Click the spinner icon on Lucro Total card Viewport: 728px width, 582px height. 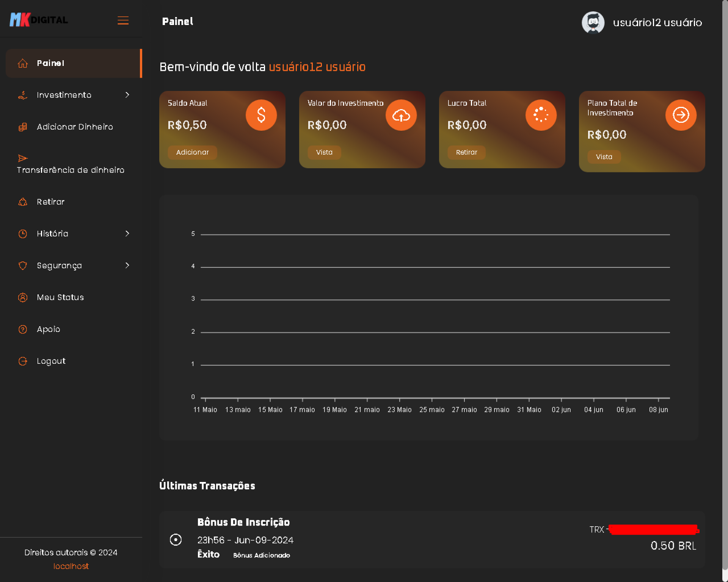pos(541,115)
